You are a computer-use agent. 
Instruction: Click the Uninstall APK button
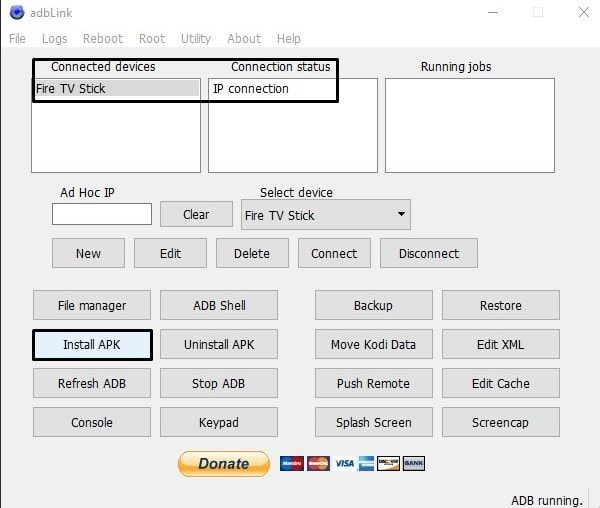point(219,344)
